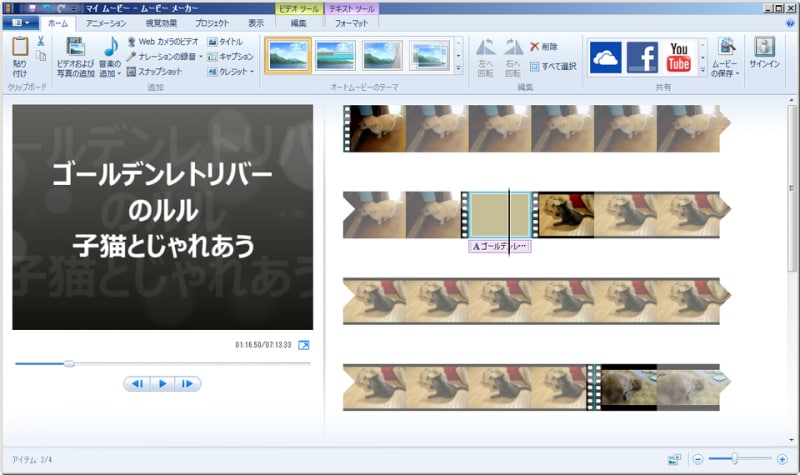Click the 貼り付け clipboard icon
Screen dimensions: 800x475
tap(20, 48)
